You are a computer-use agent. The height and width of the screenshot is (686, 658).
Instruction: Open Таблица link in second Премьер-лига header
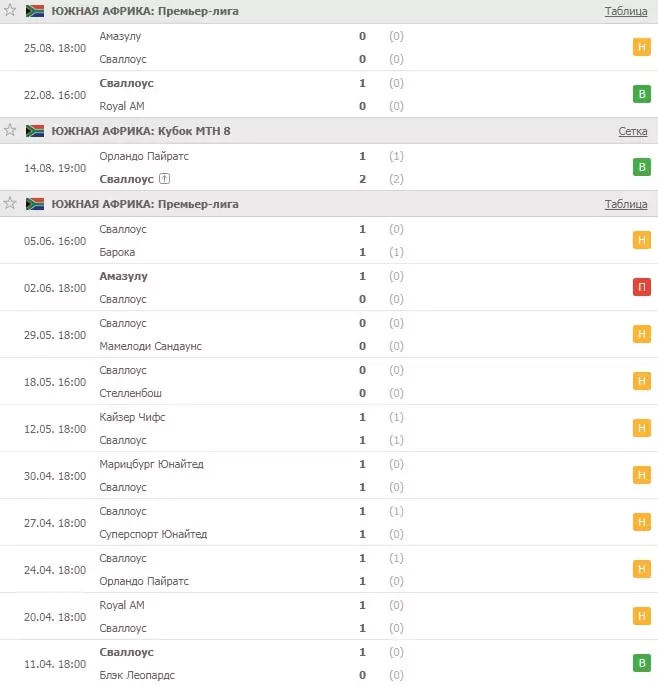click(x=626, y=204)
